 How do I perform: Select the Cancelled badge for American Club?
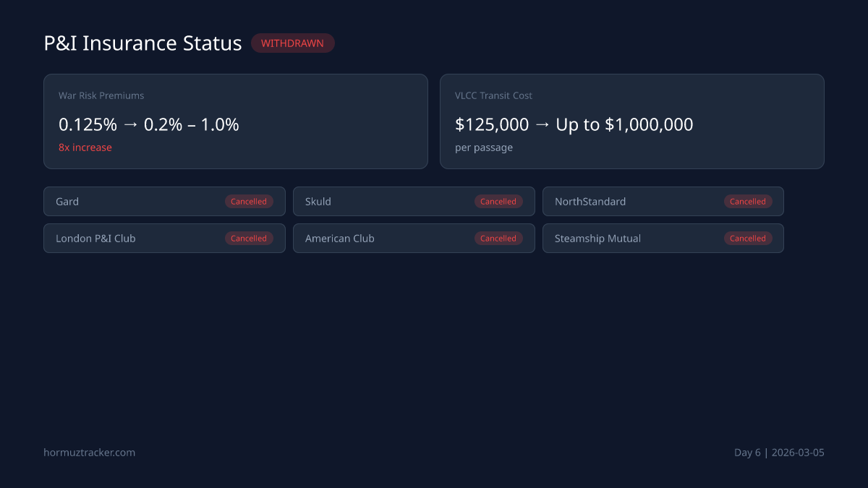(x=498, y=238)
